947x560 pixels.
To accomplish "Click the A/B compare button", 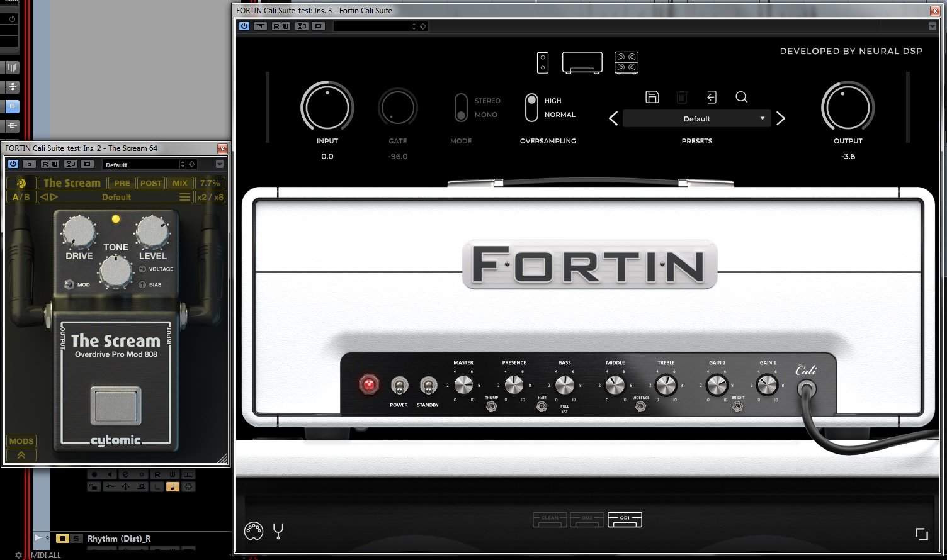I will (x=21, y=197).
